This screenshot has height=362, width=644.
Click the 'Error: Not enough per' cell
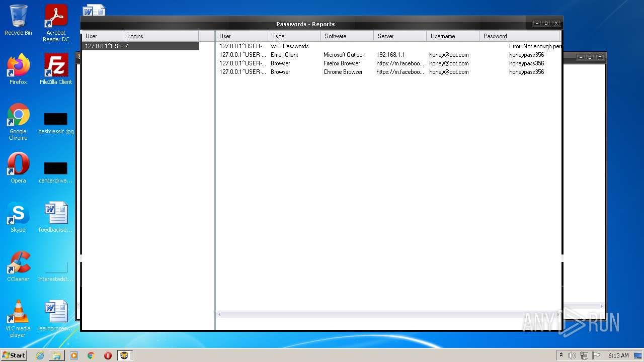coord(535,46)
